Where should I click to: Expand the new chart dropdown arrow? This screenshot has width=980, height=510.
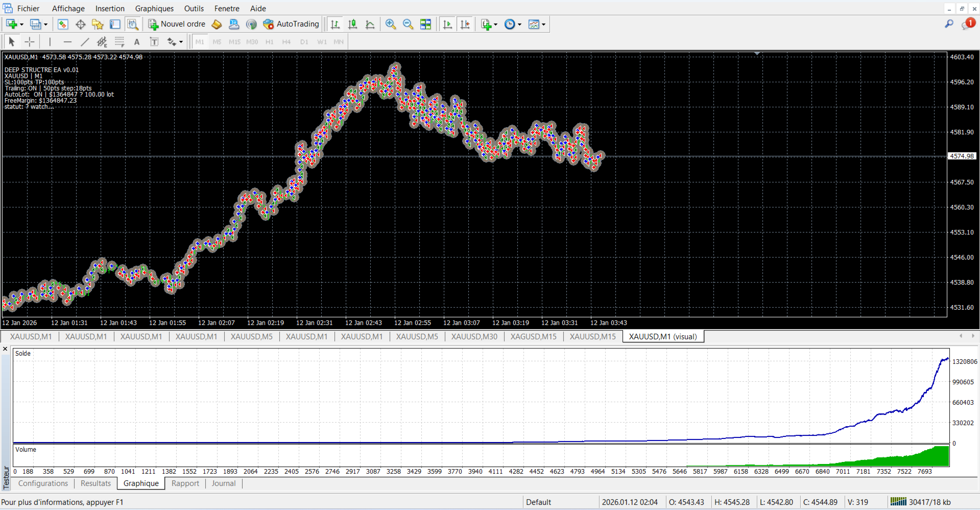(x=21, y=25)
